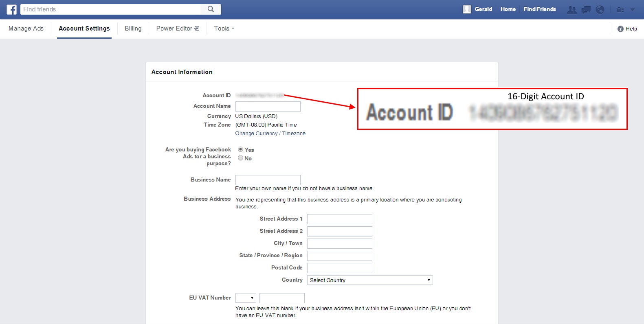The height and width of the screenshot is (324, 644).
Task: Click the Account Name field
Action: tap(268, 106)
